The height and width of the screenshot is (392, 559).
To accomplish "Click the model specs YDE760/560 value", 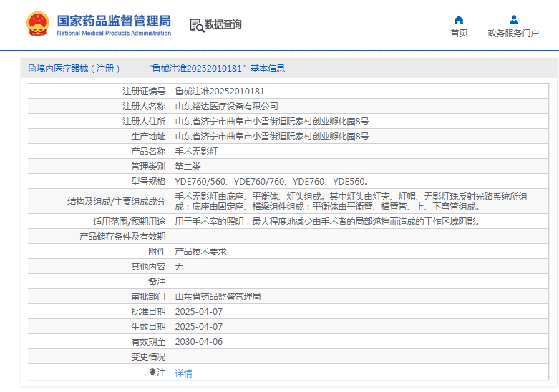I will [273, 182].
